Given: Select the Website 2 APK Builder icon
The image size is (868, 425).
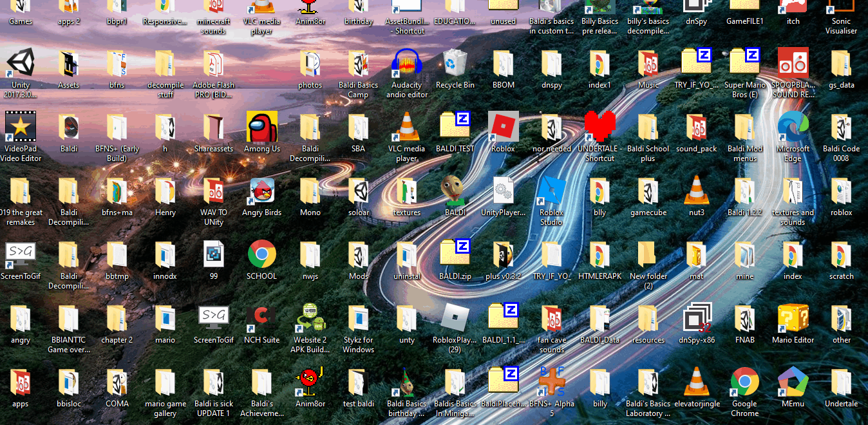Looking at the screenshot, I should tap(310, 319).
